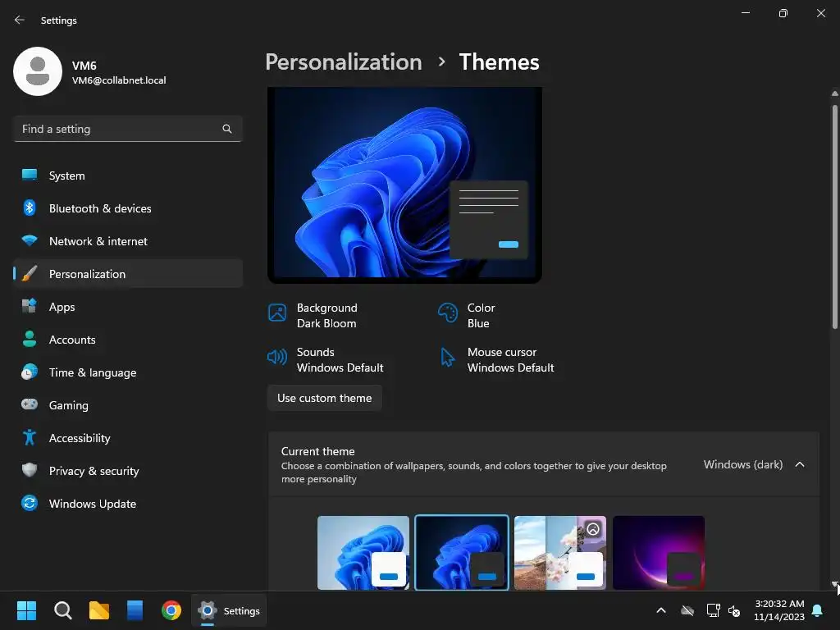Click the Settings taskbar button
Viewport: 840px width, 630px height.
point(229,610)
